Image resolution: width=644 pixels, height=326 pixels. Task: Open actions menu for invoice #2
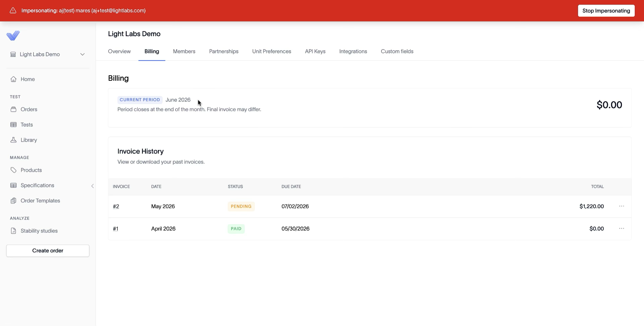(x=622, y=206)
